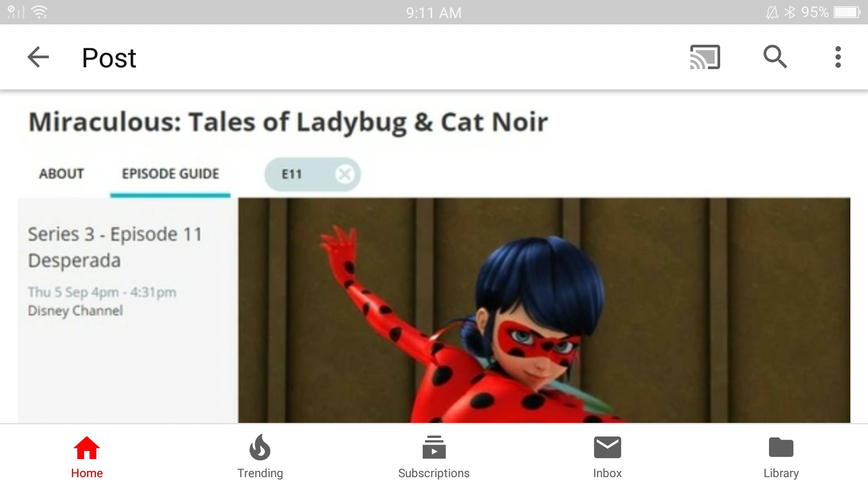Go to the Home icon
This screenshot has width=868, height=488.
86,448
